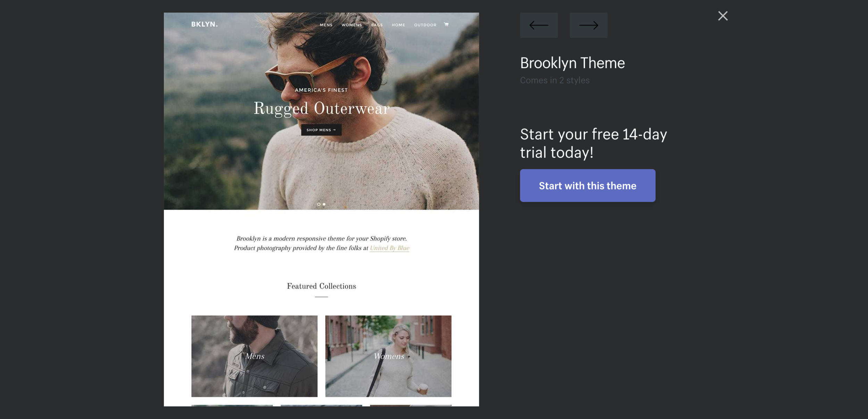Open the shopping cart icon in the preview
This screenshot has width=868, height=419.
click(x=446, y=24)
